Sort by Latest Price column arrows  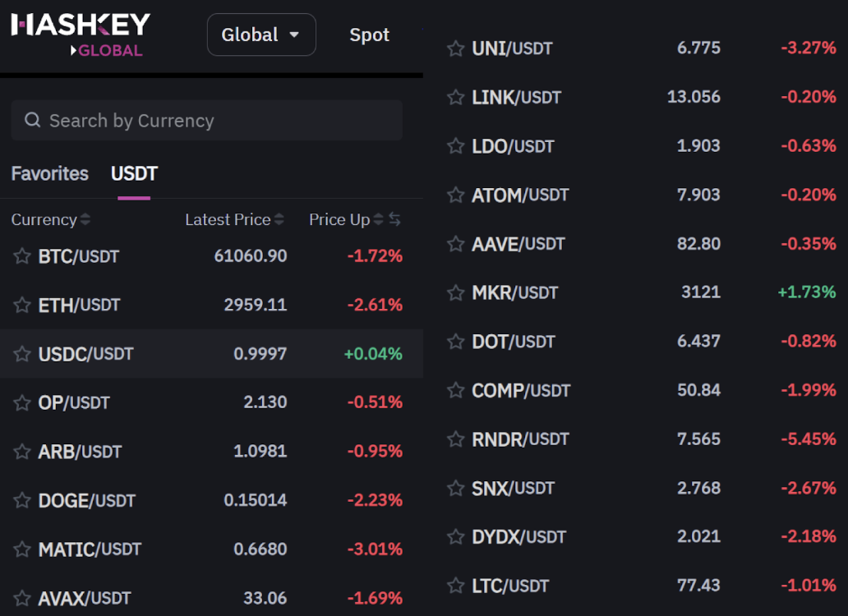(279, 219)
